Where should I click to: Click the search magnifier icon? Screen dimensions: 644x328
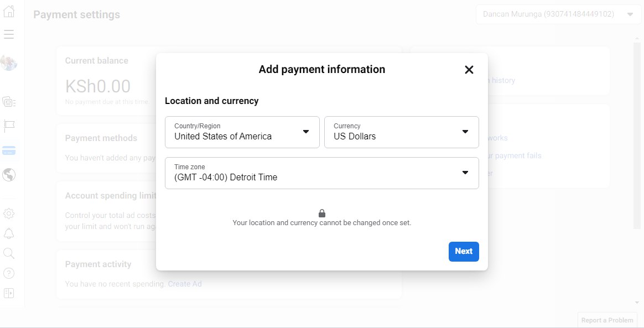pos(9,253)
